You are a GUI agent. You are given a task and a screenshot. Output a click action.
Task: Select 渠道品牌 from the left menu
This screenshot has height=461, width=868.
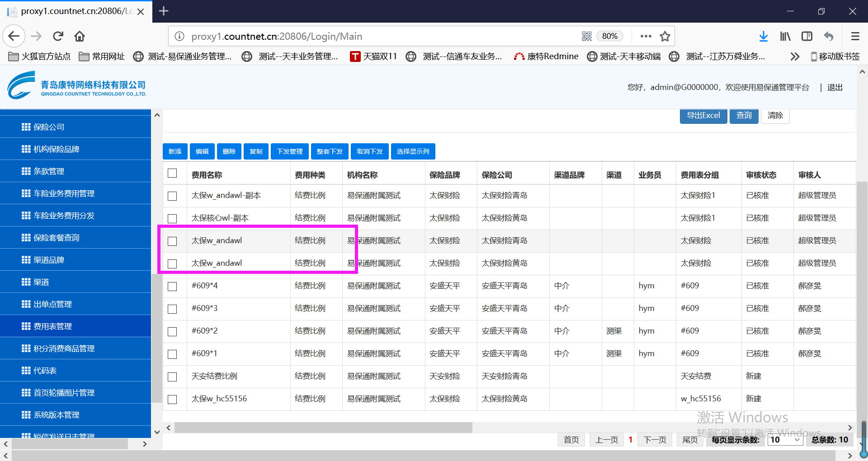click(49, 260)
